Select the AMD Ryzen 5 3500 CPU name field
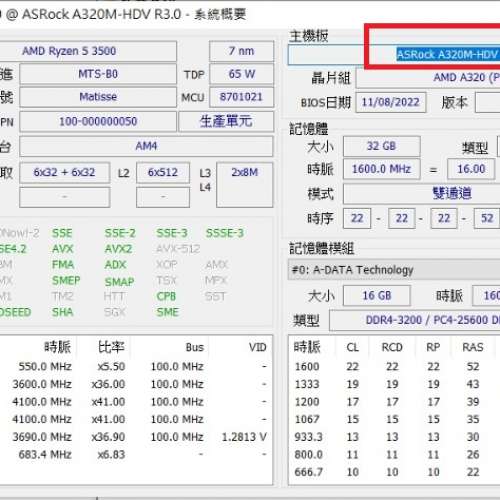The width and height of the screenshot is (500, 500). [x=88, y=51]
